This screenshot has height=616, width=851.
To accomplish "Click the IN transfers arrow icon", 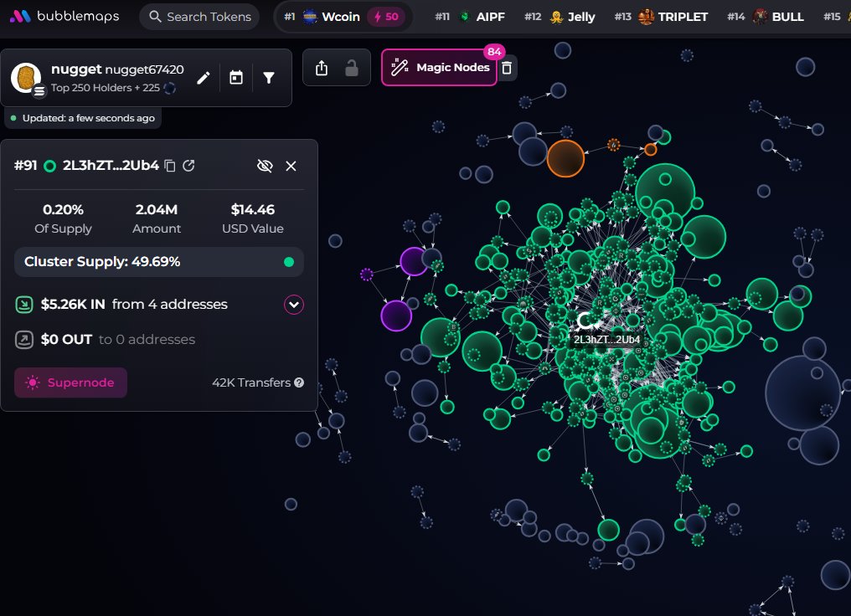I will coord(24,305).
